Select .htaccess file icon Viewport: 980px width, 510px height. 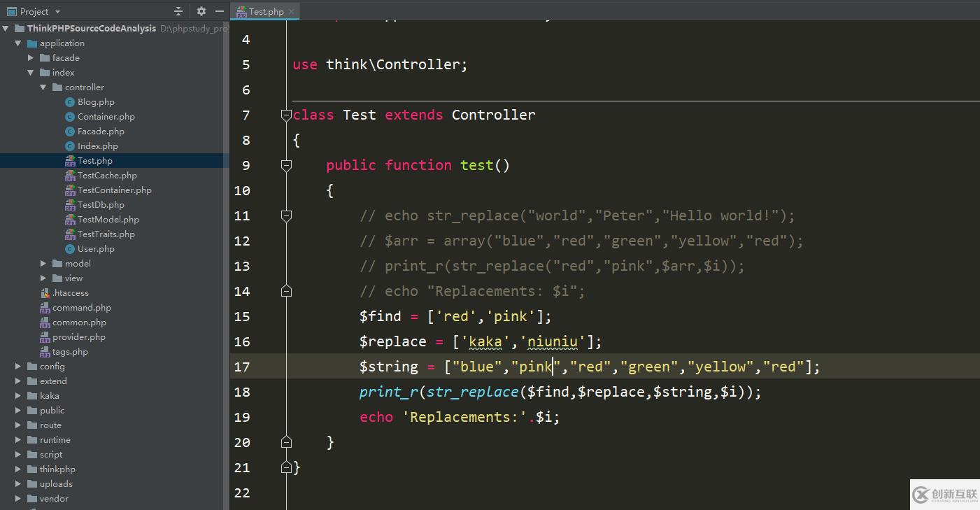[x=45, y=293]
